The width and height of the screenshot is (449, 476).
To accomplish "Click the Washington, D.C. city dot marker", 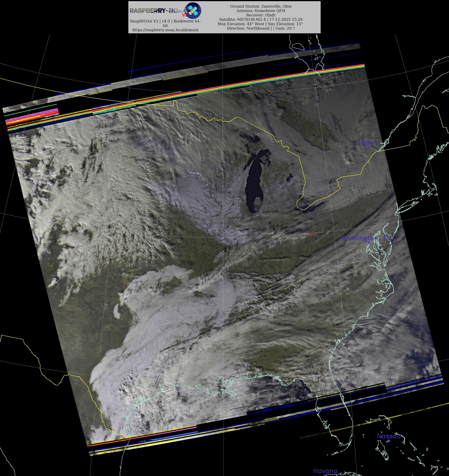I will (369, 243).
